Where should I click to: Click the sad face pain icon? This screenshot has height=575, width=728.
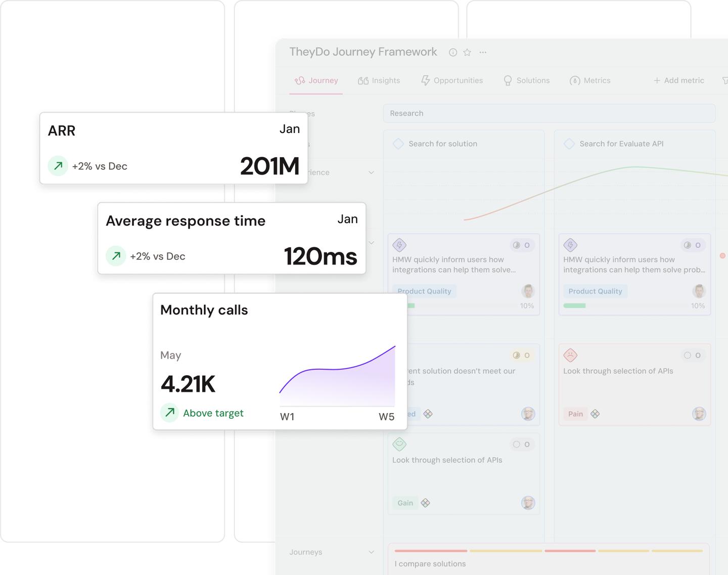(570, 355)
